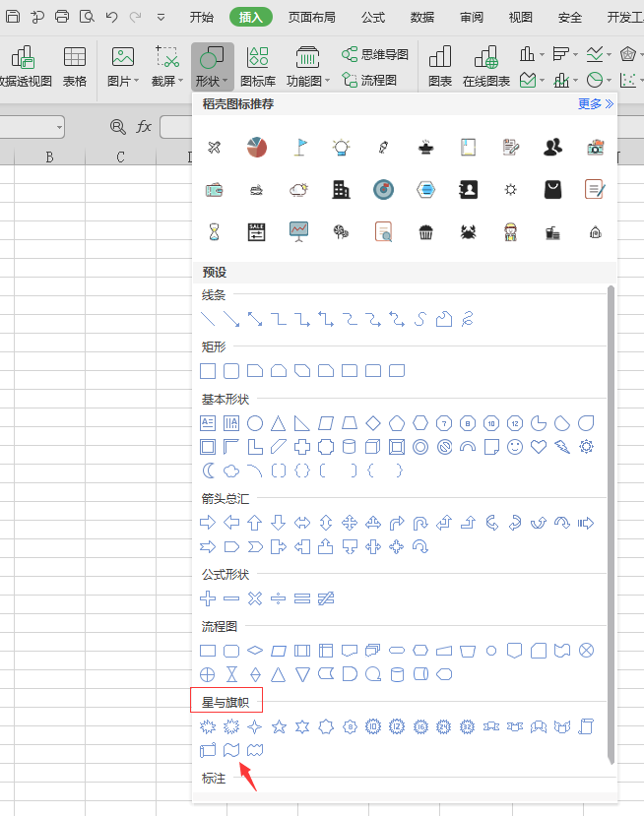Image resolution: width=644 pixels, height=816 pixels.
Task: Pick the 5-point star shape
Action: [x=279, y=726]
